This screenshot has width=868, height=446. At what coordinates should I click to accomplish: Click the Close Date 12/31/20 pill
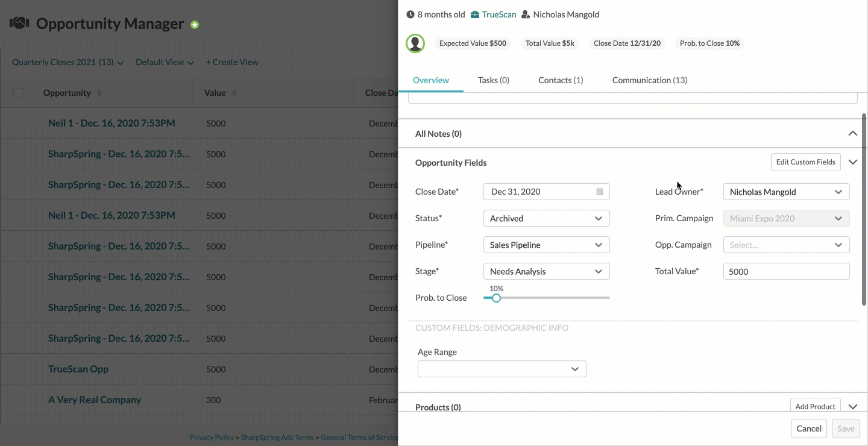[x=627, y=43]
